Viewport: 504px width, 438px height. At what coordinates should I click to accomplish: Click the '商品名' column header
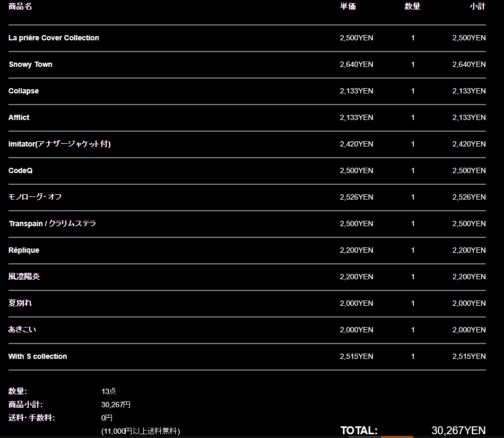point(20,6)
